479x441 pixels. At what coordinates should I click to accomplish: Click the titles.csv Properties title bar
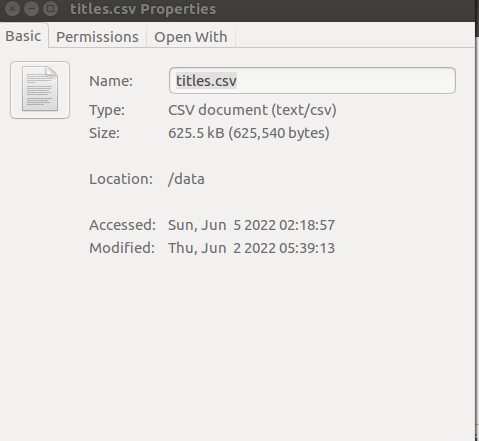[143, 9]
